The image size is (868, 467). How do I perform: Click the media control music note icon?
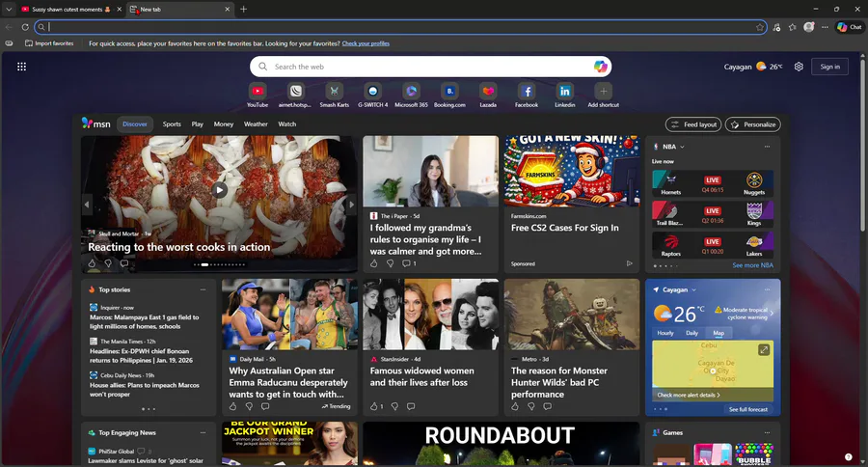pos(776,27)
